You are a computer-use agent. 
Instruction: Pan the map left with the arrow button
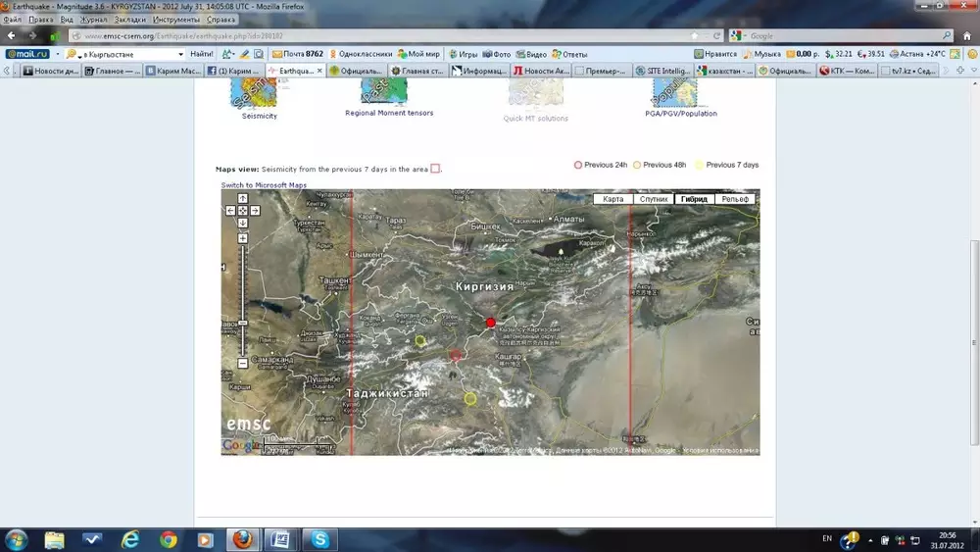tap(231, 210)
